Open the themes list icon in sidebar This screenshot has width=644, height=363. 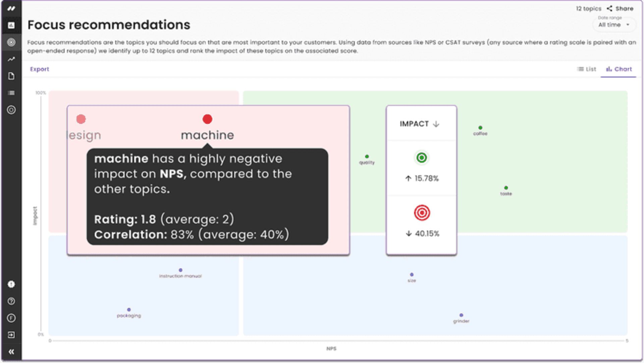coord(11,93)
